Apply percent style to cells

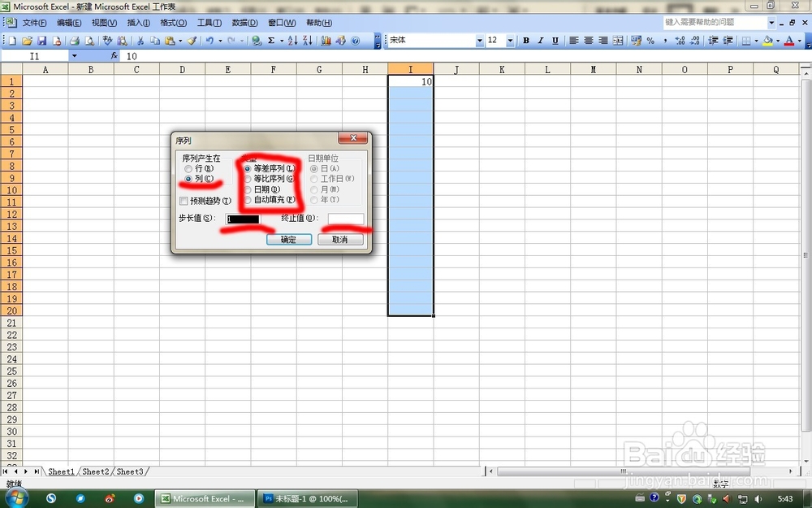pos(650,41)
